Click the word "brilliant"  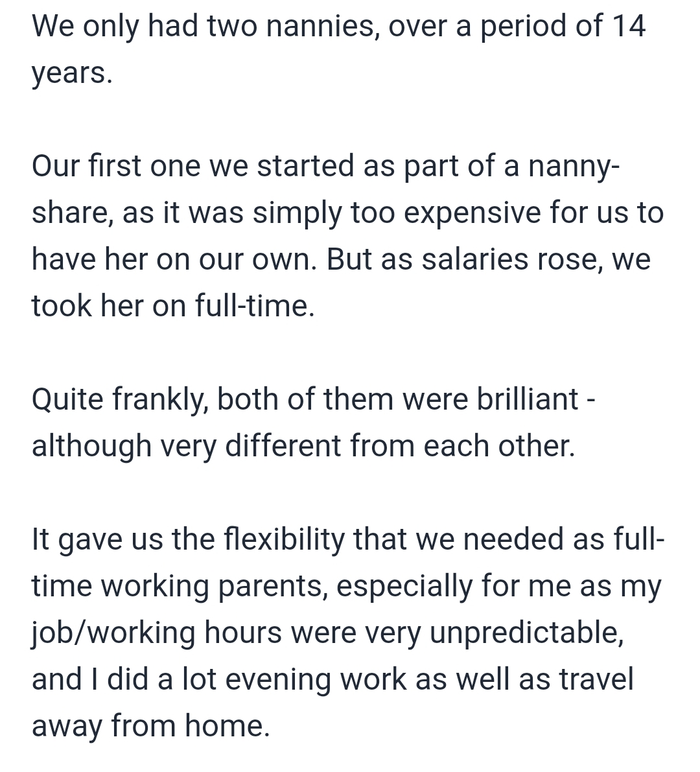pos(527,398)
